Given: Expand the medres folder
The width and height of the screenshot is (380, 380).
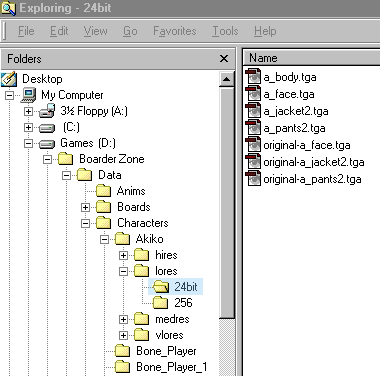Looking at the screenshot, I should pos(124,319).
